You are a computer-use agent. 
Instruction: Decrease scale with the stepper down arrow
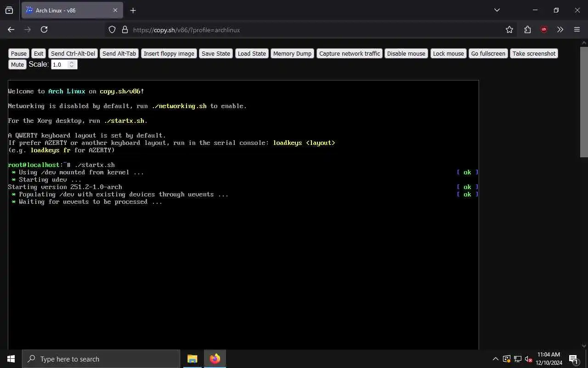point(71,67)
